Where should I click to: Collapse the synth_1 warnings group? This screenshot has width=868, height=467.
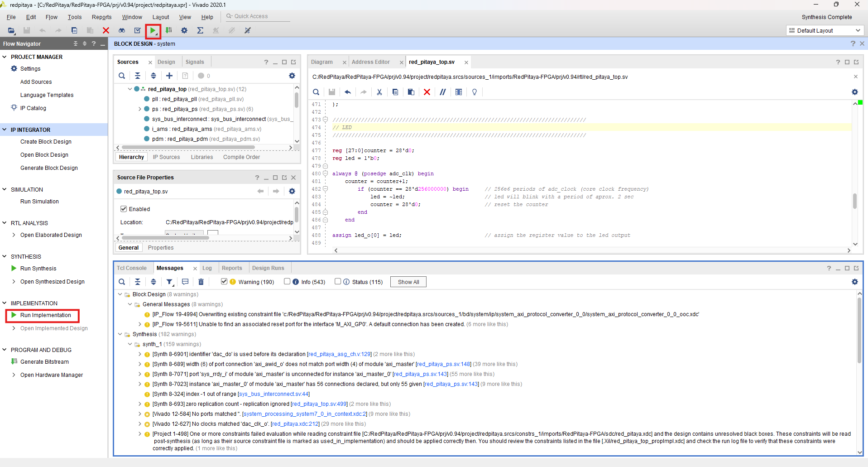tap(130, 344)
